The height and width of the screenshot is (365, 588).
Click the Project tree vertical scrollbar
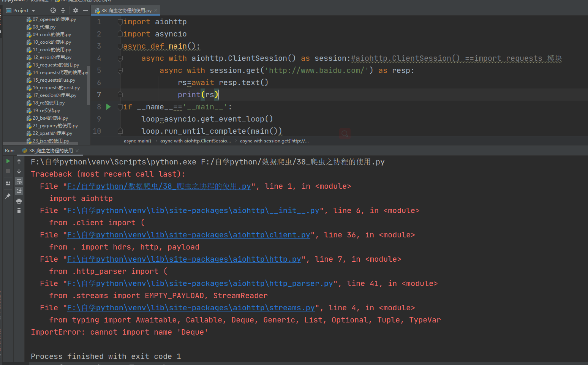tap(89, 85)
